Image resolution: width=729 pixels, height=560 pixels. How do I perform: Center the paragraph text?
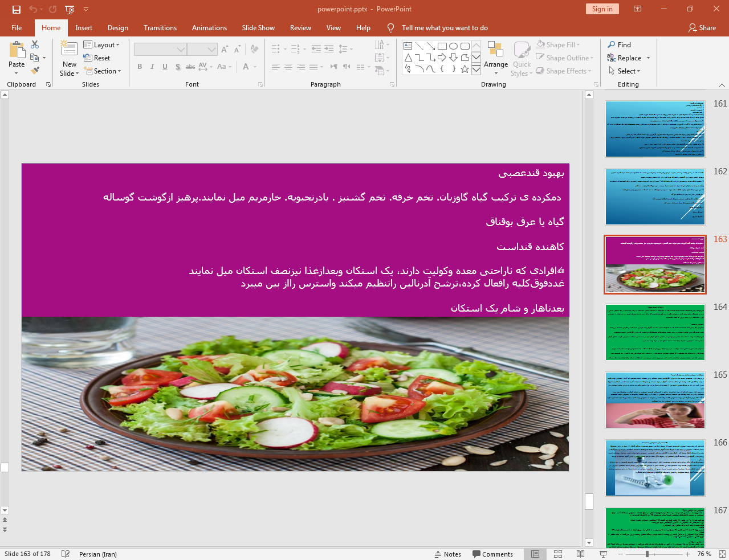click(x=288, y=67)
